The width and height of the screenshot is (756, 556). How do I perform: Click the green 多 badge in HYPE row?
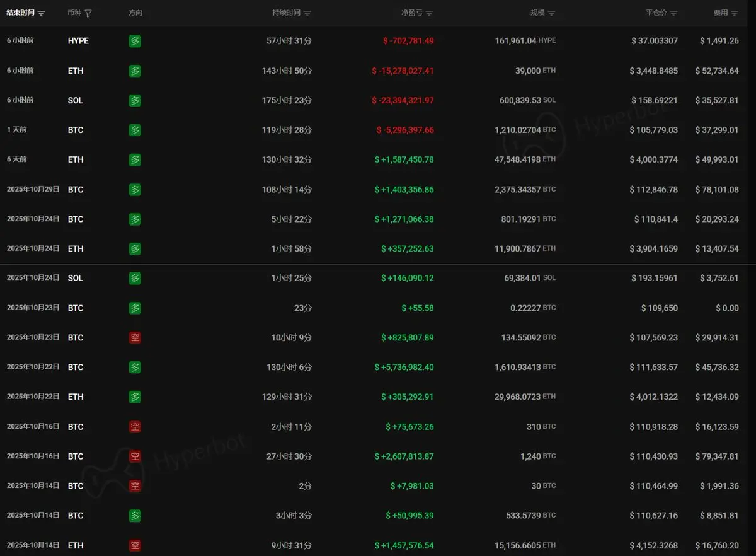[135, 41]
